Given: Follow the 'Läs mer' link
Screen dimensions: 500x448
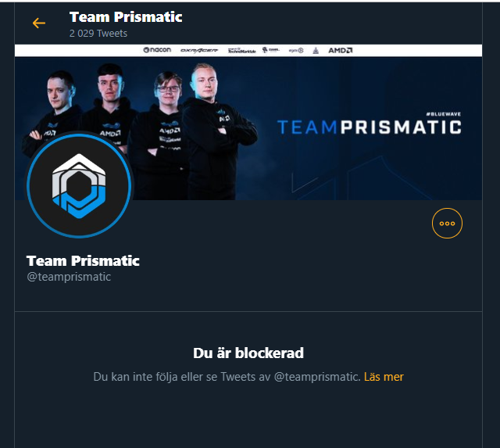Looking at the screenshot, I should 384,377.
